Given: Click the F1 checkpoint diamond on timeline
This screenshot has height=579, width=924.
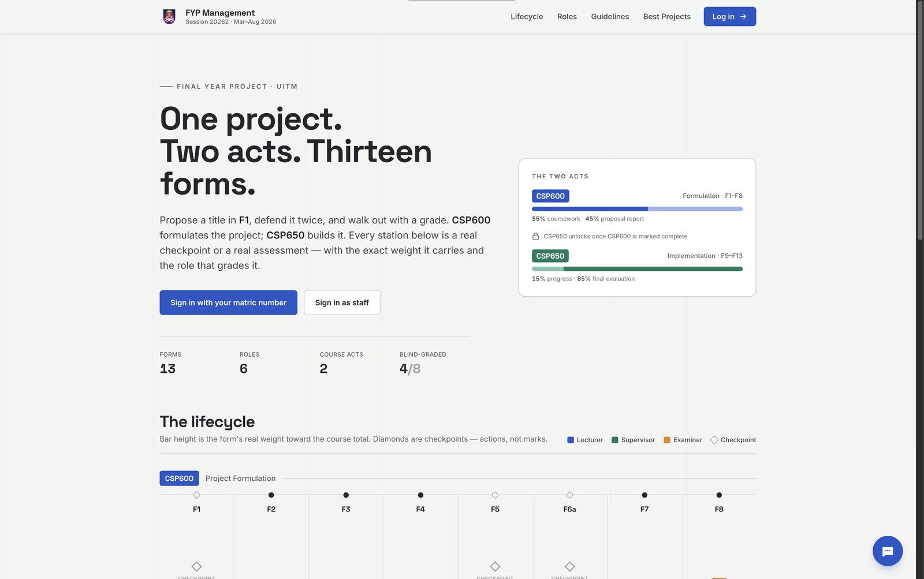Looking at the screenshot, I should point(197,495).
